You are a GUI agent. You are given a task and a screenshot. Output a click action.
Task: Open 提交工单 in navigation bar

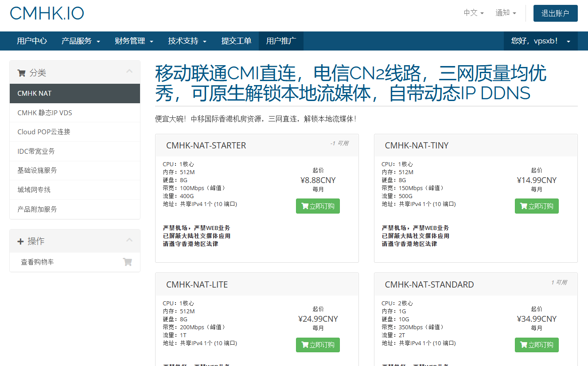coord(237,41)
